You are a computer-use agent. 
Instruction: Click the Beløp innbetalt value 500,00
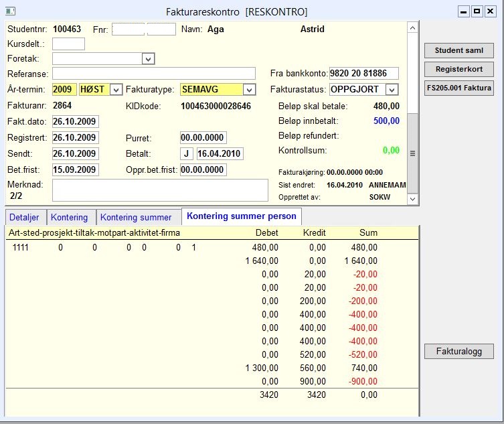(x=386, y=121)
